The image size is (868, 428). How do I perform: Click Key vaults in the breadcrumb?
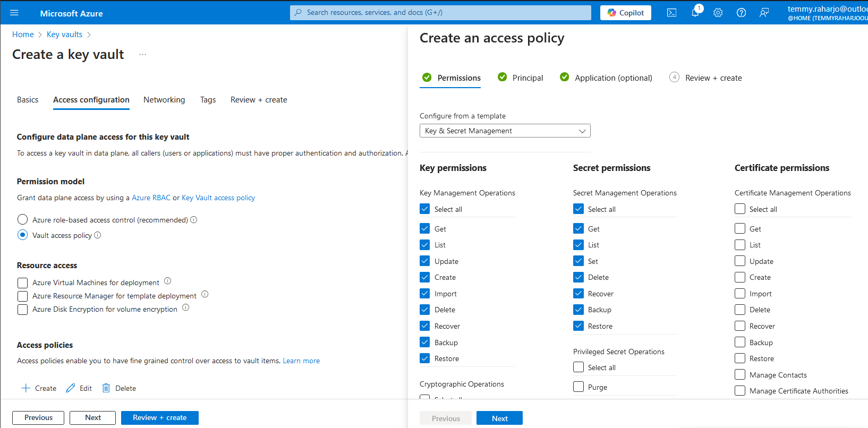point(64,35)
